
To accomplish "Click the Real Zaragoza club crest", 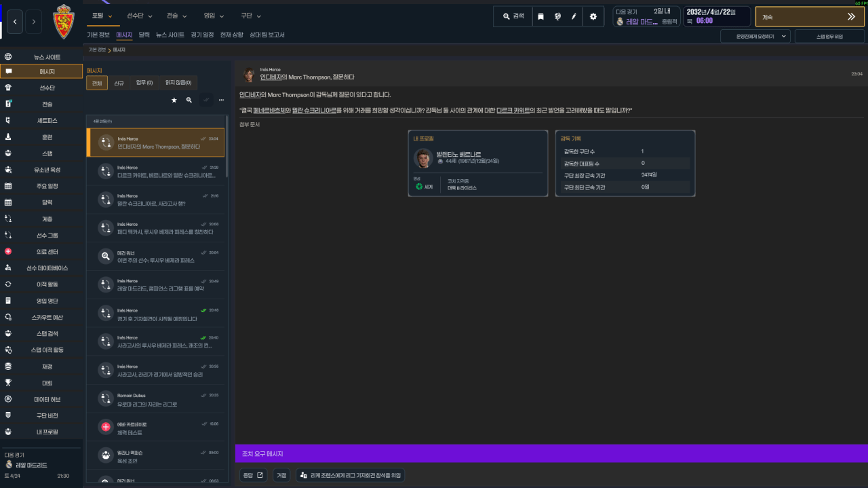I will coord(65,22).
